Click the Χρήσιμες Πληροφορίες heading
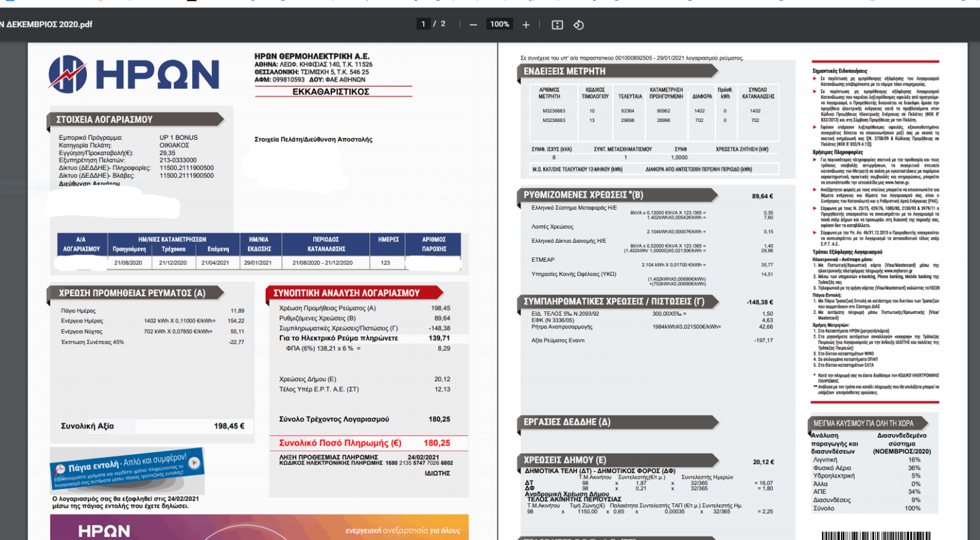This screenshot has width=980, height=540. pos(837,152)
